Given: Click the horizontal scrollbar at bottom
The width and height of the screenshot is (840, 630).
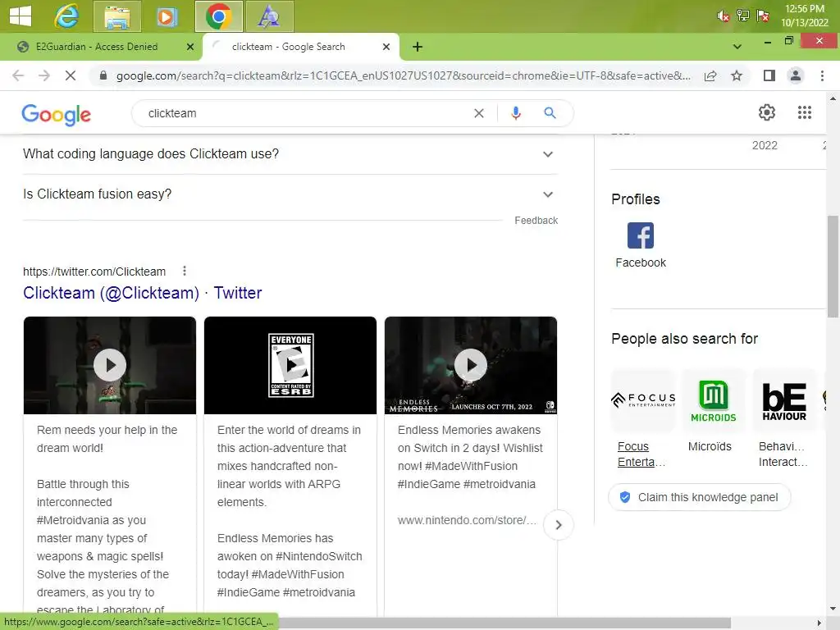Looking at the screenshot, I should tap(504, 623).
